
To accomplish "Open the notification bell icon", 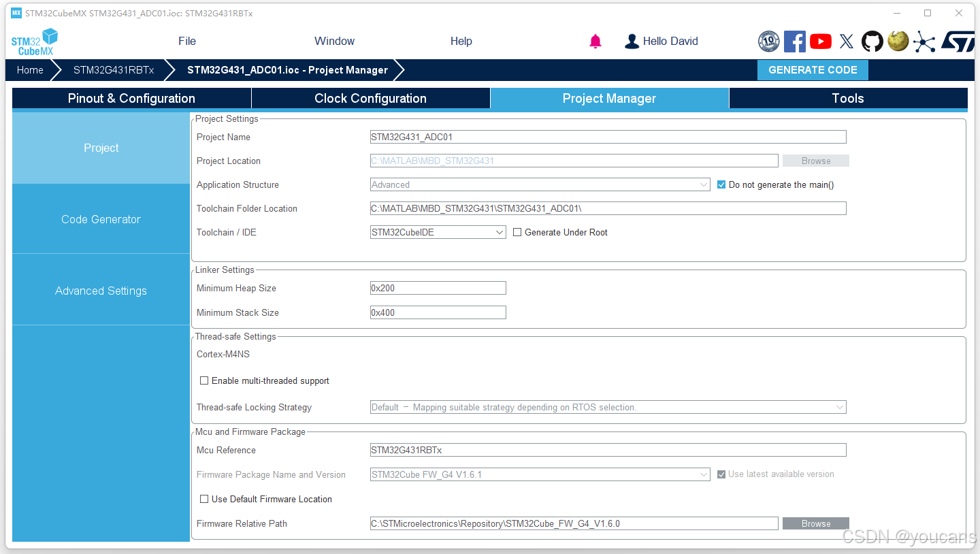I will click(x=595, y=42).
